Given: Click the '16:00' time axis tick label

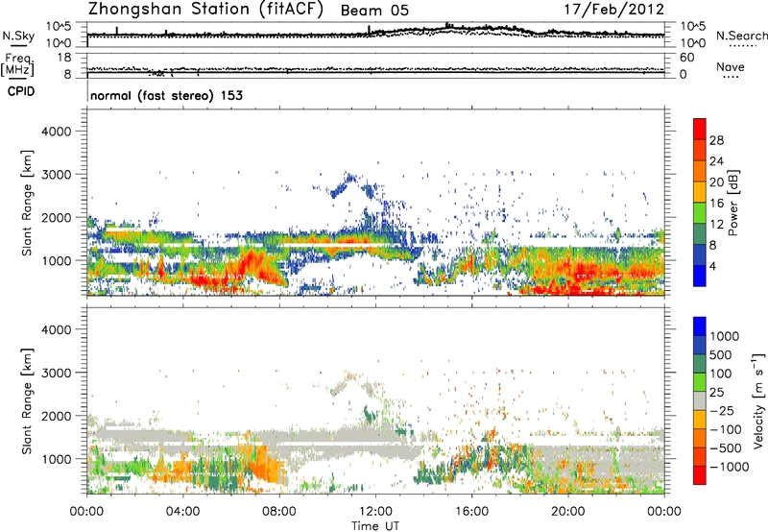Looking at the screenshot, I should point(471,512).
